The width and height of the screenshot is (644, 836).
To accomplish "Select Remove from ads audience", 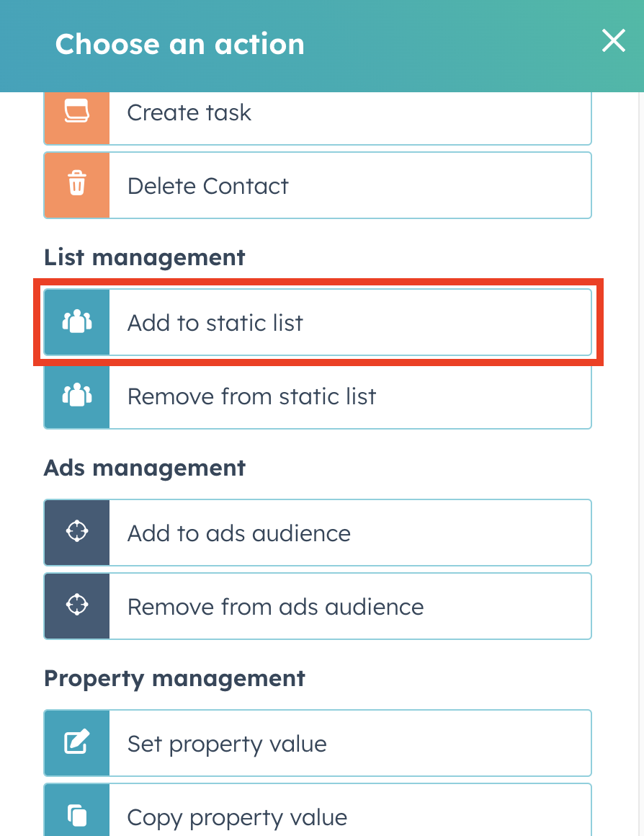I will (x=318, y=605).
